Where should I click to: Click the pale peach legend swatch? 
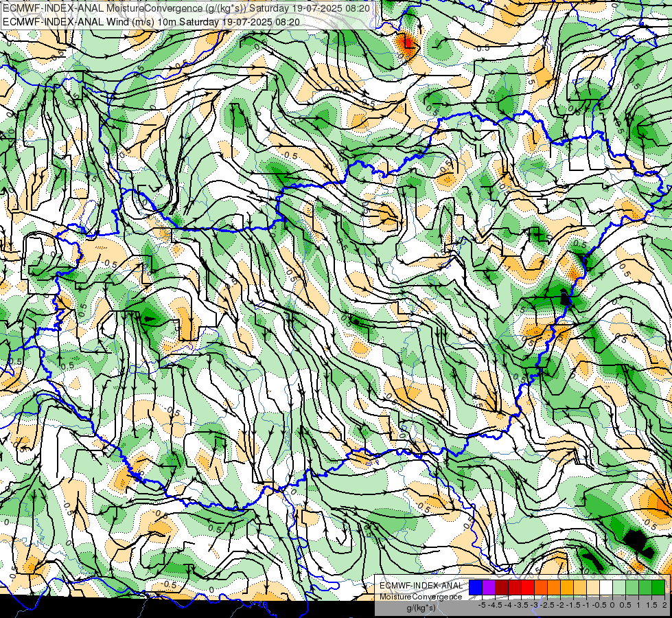click(592, 587)
